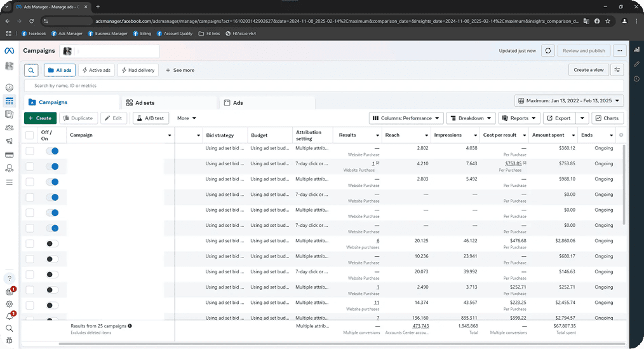Open Settings gear icon in left sidebar
This screenshot has width=644, height=349.
(9, 305)
